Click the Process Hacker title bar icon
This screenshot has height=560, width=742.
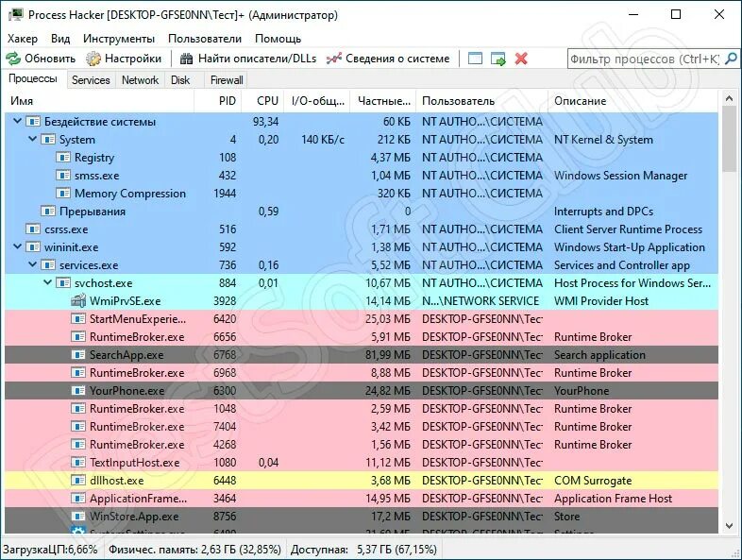click(16, 15)
